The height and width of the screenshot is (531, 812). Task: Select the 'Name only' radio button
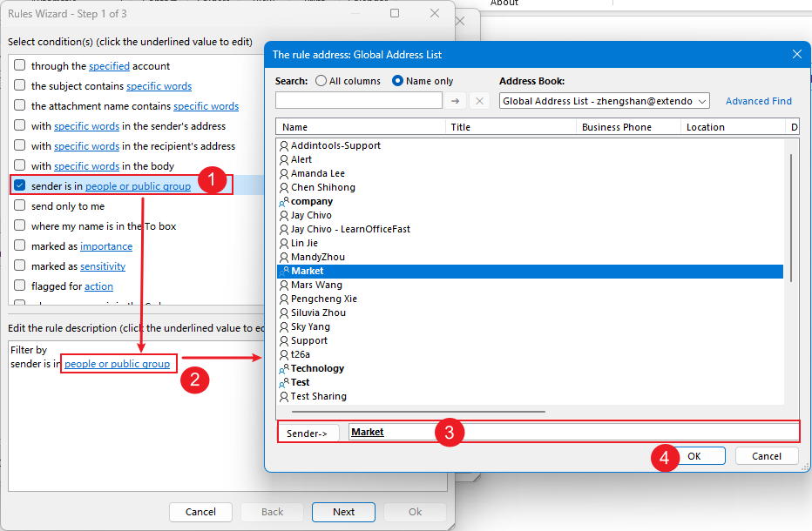coord(398,81)
